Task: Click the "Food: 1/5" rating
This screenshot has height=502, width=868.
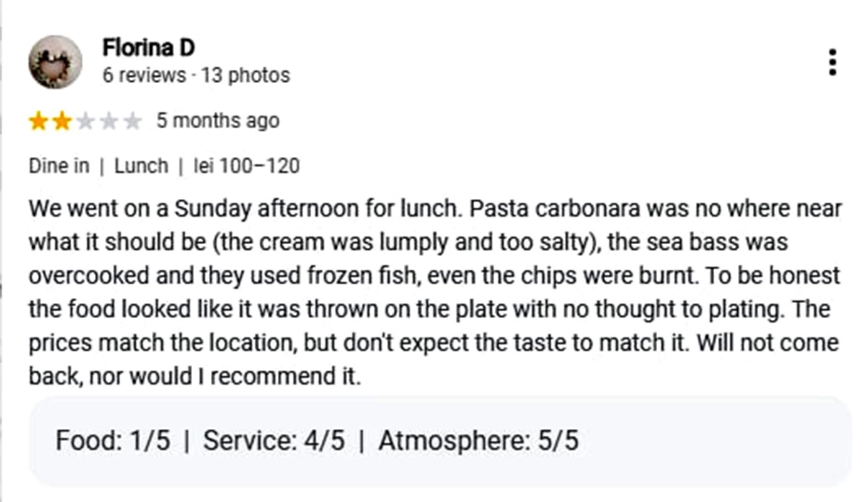Action: coord(112,441)
